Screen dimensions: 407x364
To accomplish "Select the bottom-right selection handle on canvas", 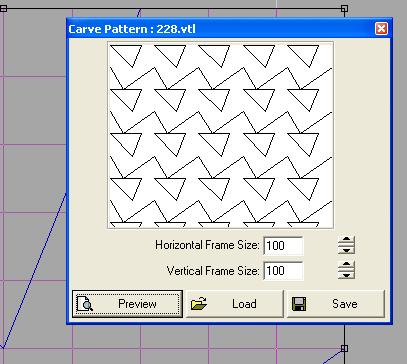I will [344, 348].
